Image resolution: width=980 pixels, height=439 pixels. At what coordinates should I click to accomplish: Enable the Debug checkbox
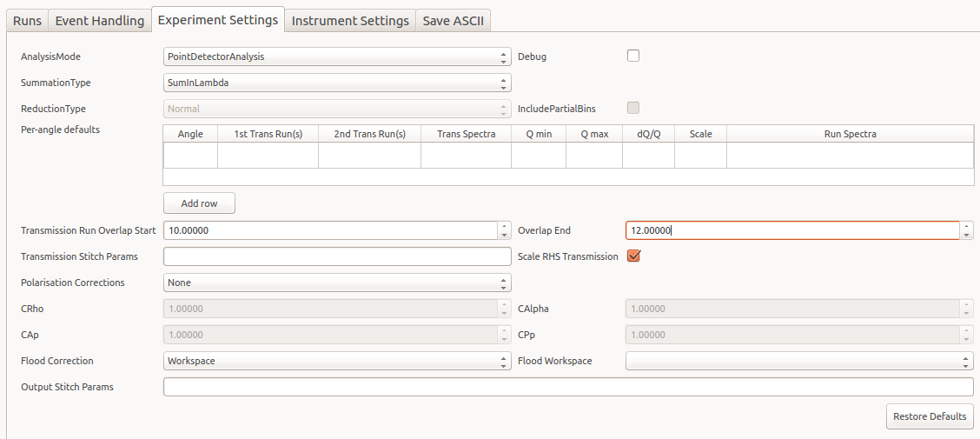click(633, 56)
